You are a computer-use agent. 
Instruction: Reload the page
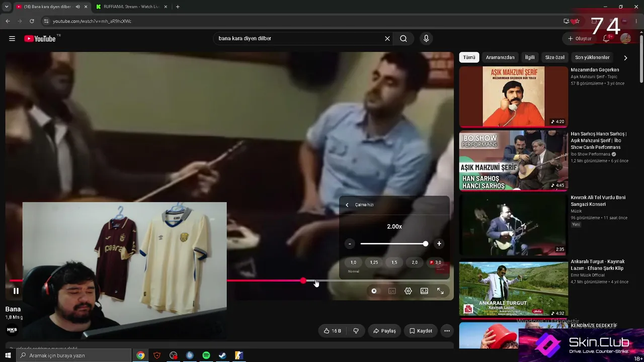click(32, 21)
